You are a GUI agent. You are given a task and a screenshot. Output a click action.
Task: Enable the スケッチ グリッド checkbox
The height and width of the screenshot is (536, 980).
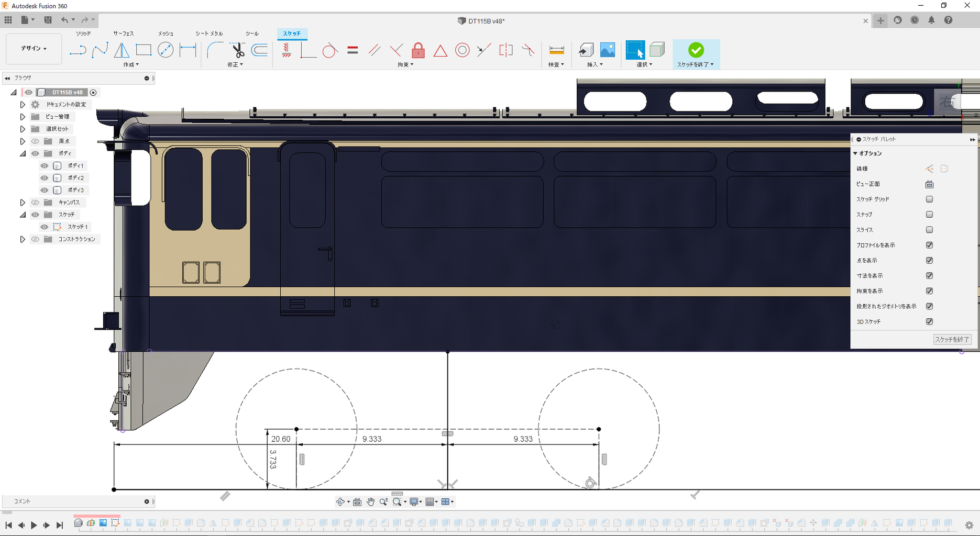(x=929, y=199)
